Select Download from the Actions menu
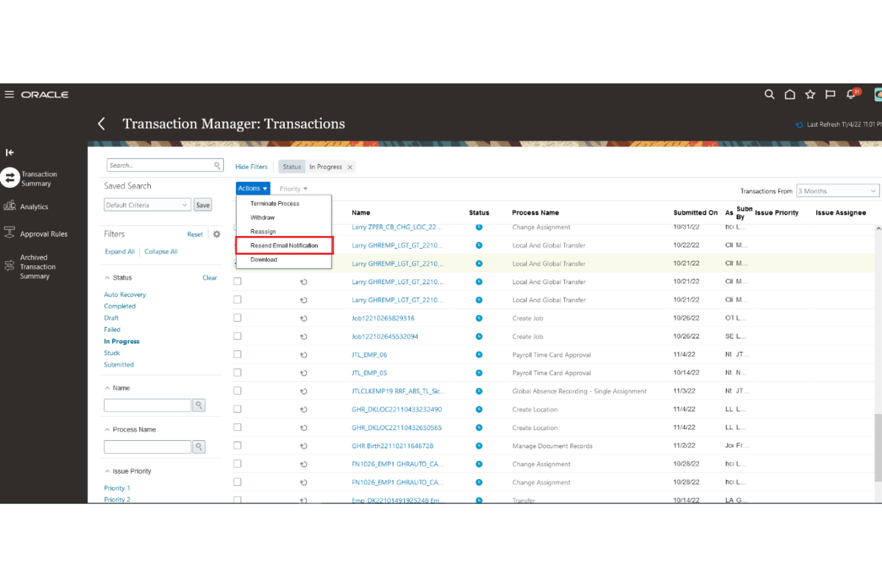882x588 pixels. (264, 260)
